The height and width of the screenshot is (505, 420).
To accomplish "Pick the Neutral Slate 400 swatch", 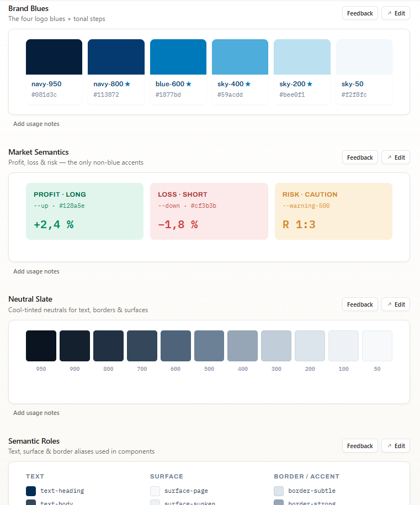I will (242, 346).
